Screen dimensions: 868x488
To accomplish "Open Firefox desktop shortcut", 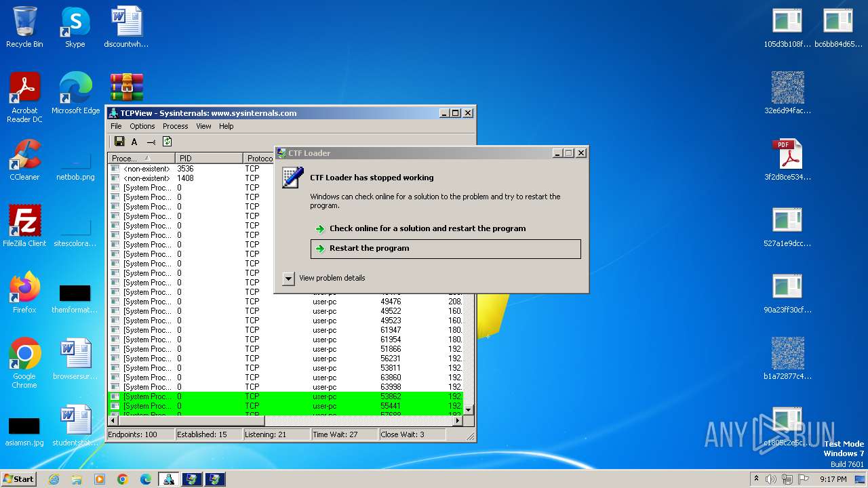I will pyautogui.click(x=24, y=292).
